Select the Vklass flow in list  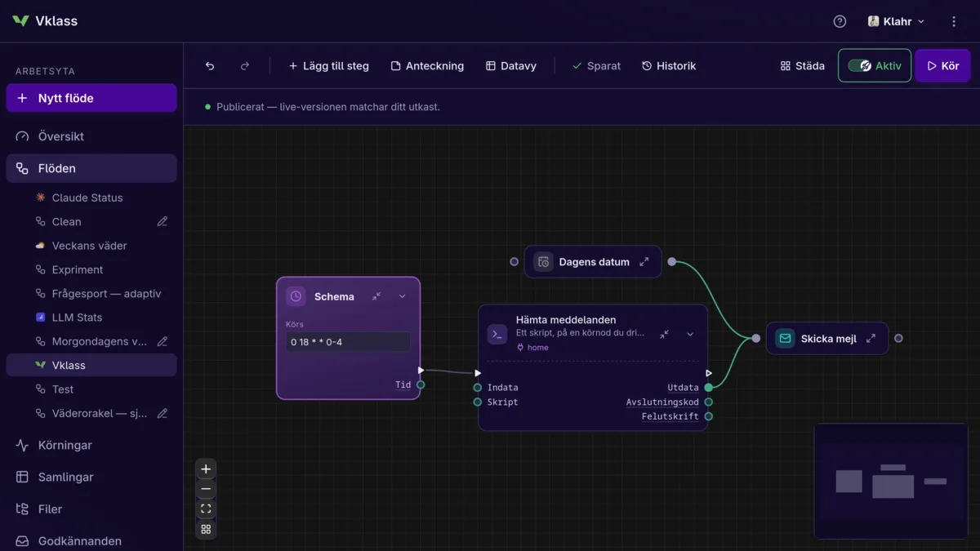point(91,365)
